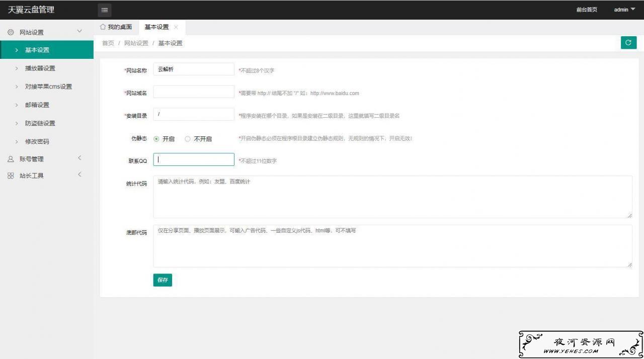644x359 pixels.
Task: Click the gear icon beside 网站设置
Action: (x=11, y=32)
